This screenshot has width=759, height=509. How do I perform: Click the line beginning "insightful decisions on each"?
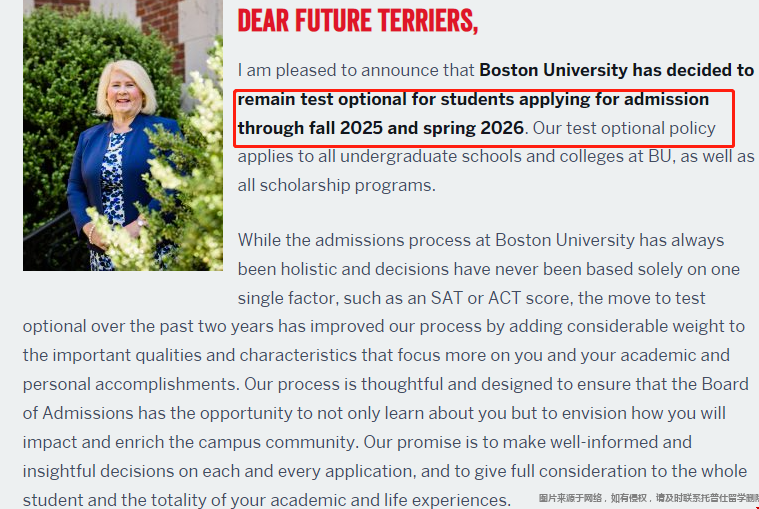pyautogui.click(x=385, y=471)
